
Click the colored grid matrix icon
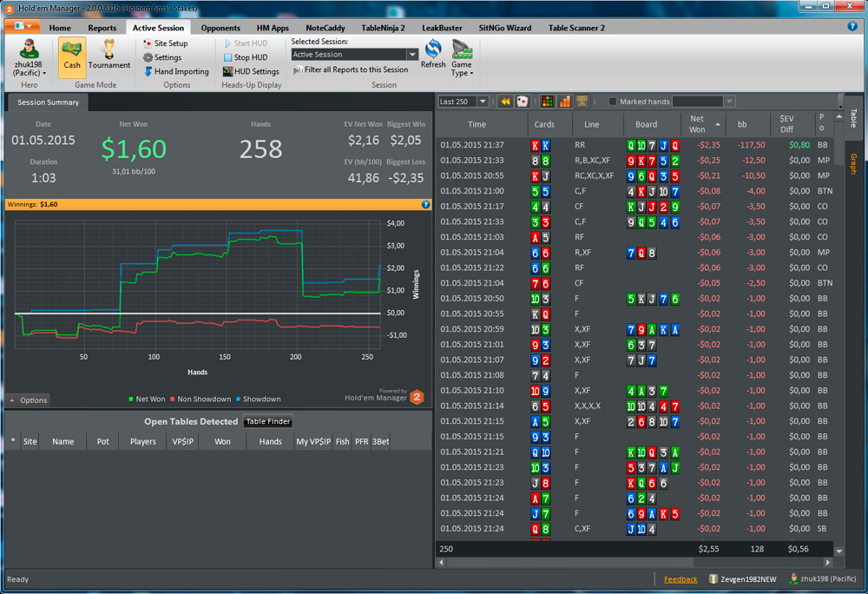click(548, 102)
